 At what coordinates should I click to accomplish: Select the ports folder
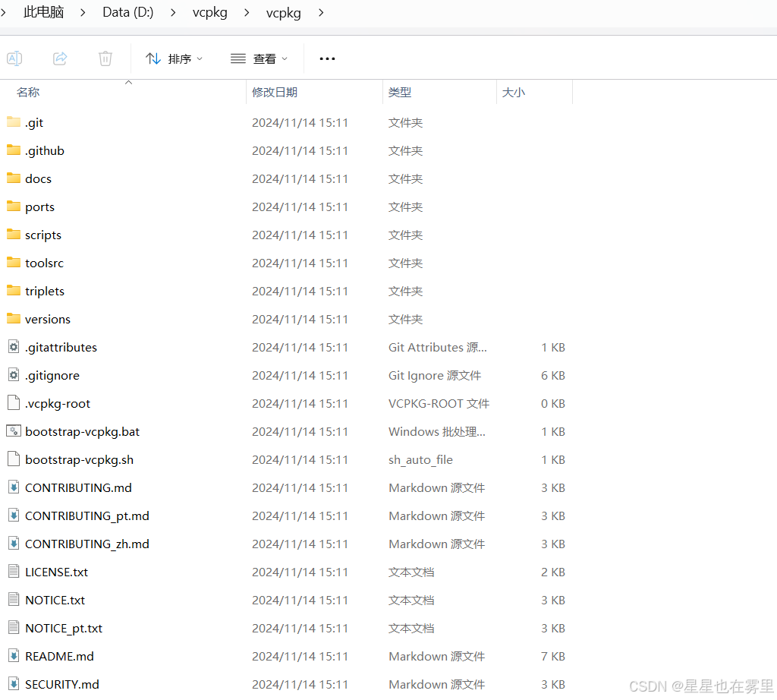click(x=39, y=207)
